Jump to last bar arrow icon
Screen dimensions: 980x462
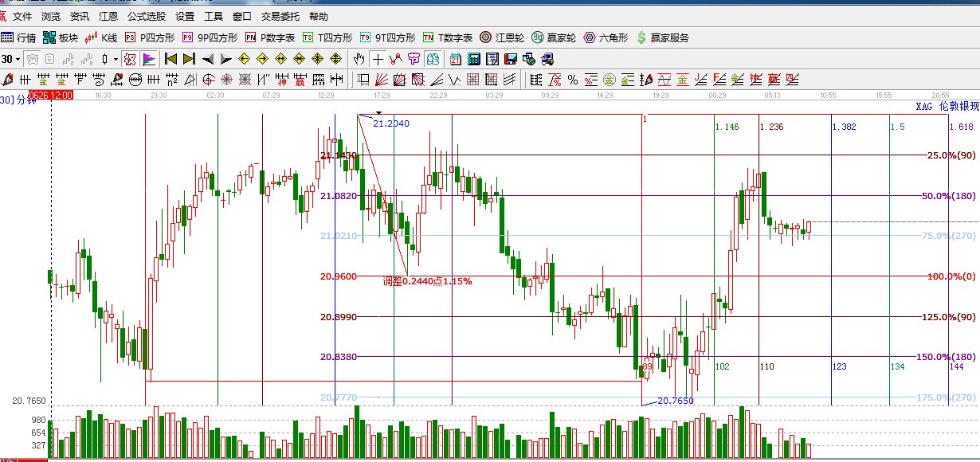[x=189, y=59]
